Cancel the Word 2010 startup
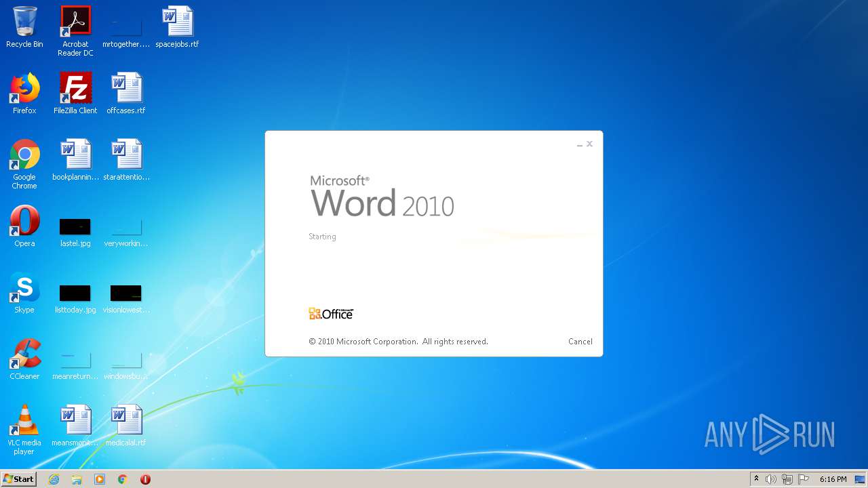 580,342
